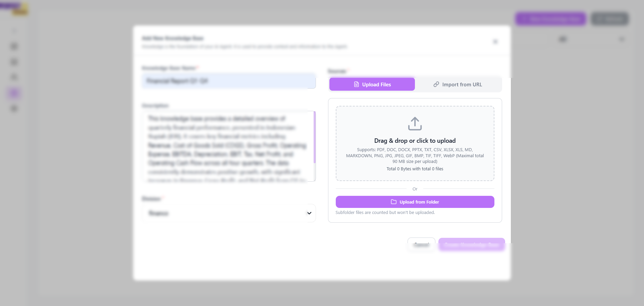This screenshot has width=644, height=306.
Task: Click the folder icon on Upload from Folder
Action: point(394,202)
